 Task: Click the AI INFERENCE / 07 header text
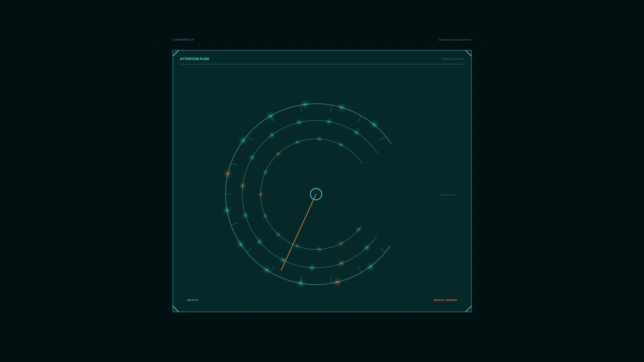(183, 40)
